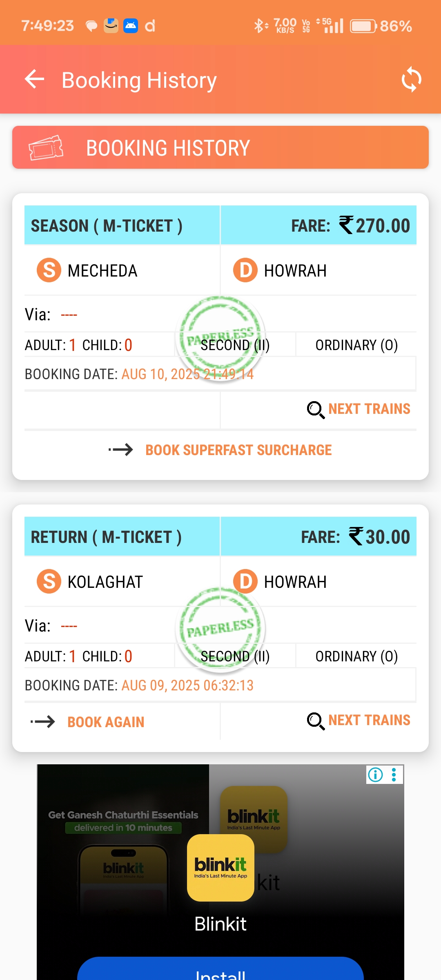Viewport: 441px width, 980px height.
Task: Tap Next Trains for Mecheda ticket
Action: [x=369, y=409]
